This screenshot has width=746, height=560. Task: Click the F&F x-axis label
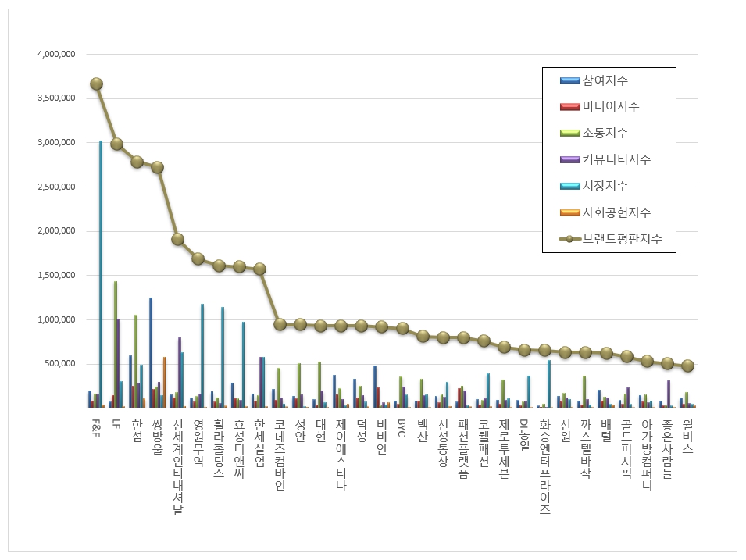click(96, 428)
